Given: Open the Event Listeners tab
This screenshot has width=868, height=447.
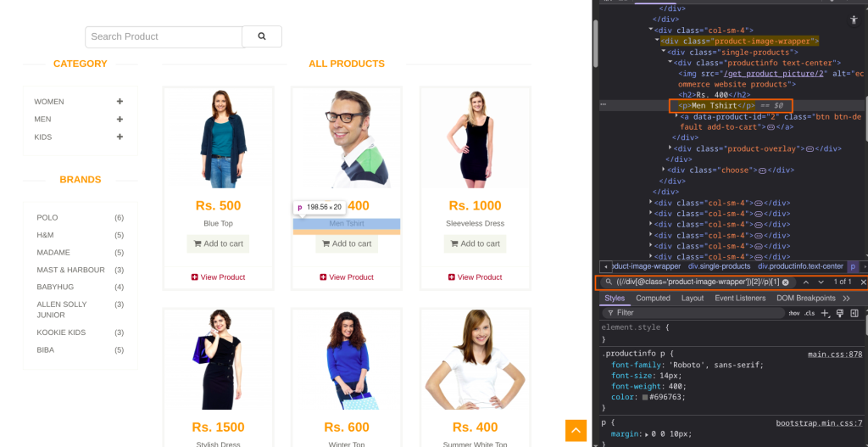Looking at the screenshot, I should point(740,298).
